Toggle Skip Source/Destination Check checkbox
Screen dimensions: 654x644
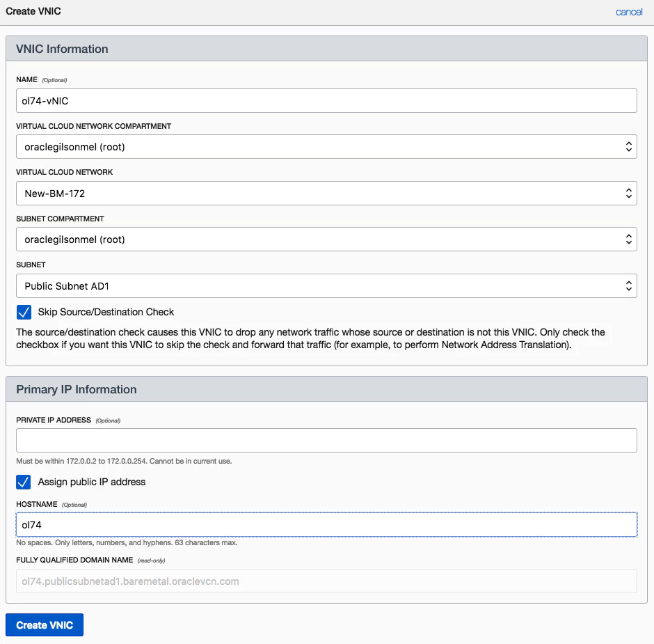click(24, 312)
